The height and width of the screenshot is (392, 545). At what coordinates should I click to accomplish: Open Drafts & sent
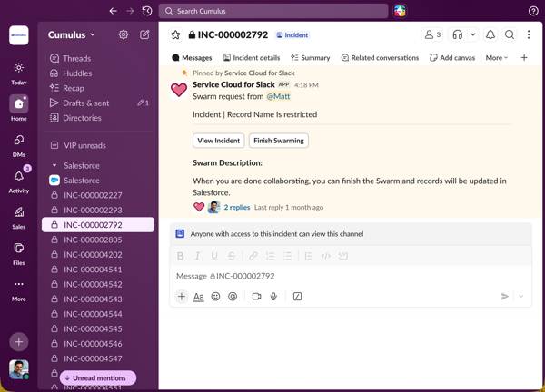coord(98,103)
